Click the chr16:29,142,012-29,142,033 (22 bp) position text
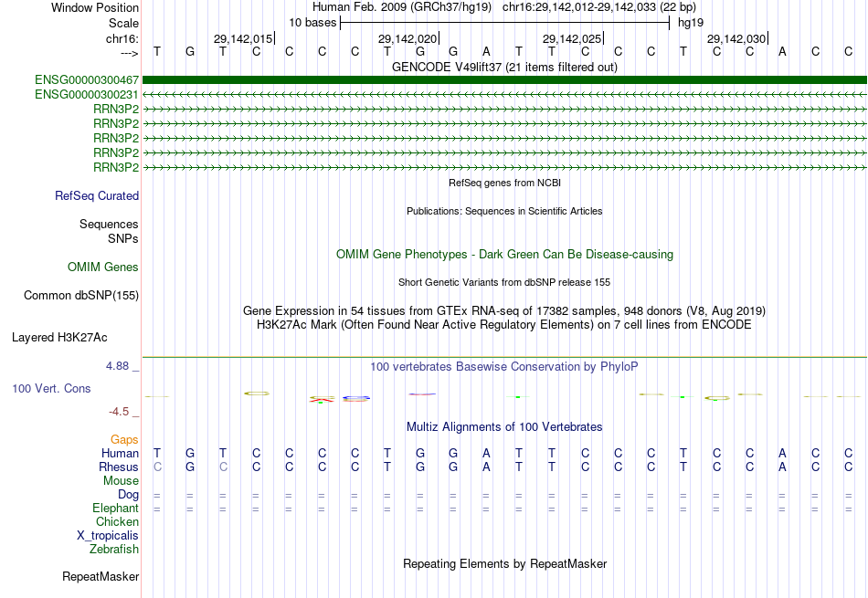Viewport: 868px width, 598px height. [599, 7]
